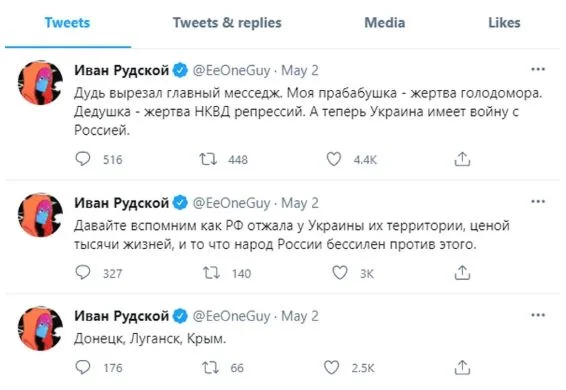Open the Media tab

384,23
